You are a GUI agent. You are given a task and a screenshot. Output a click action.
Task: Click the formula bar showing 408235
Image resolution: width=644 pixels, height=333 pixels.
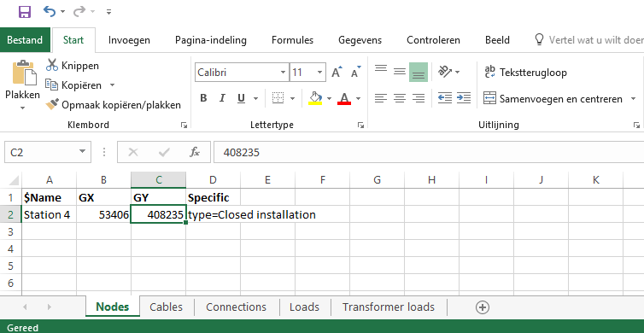point(429,152)
